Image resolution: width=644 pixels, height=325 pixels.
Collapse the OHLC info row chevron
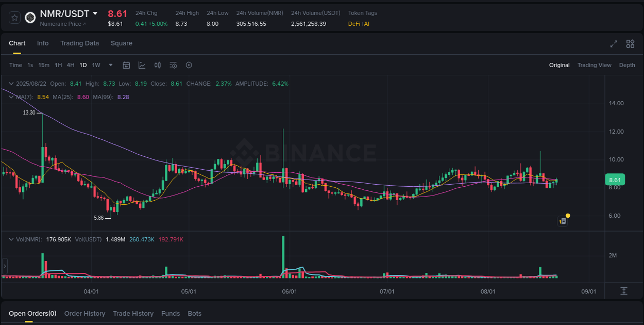[x=11, y=83]
